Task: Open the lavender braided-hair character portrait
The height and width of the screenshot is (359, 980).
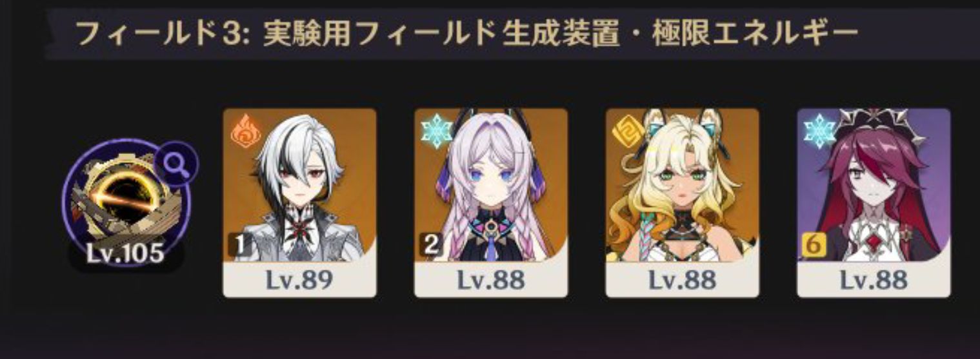Action: click(x=491, y=186)
